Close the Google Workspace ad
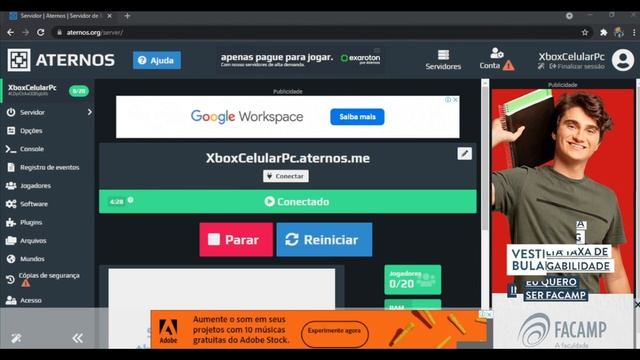 click(456, 100)
